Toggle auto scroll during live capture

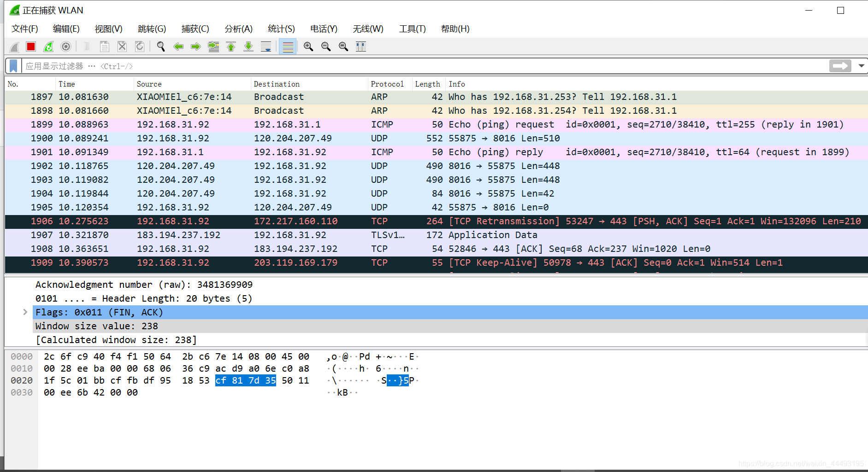click(266, 47)
